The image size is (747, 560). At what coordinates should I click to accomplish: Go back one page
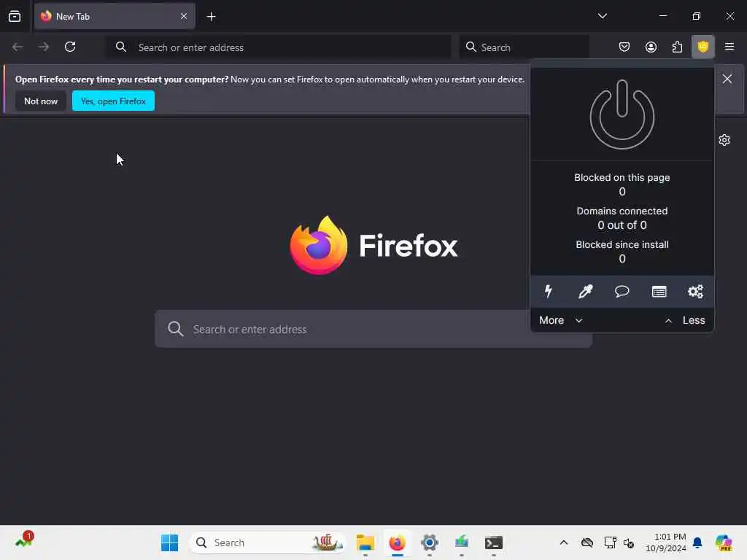[18, 47]
